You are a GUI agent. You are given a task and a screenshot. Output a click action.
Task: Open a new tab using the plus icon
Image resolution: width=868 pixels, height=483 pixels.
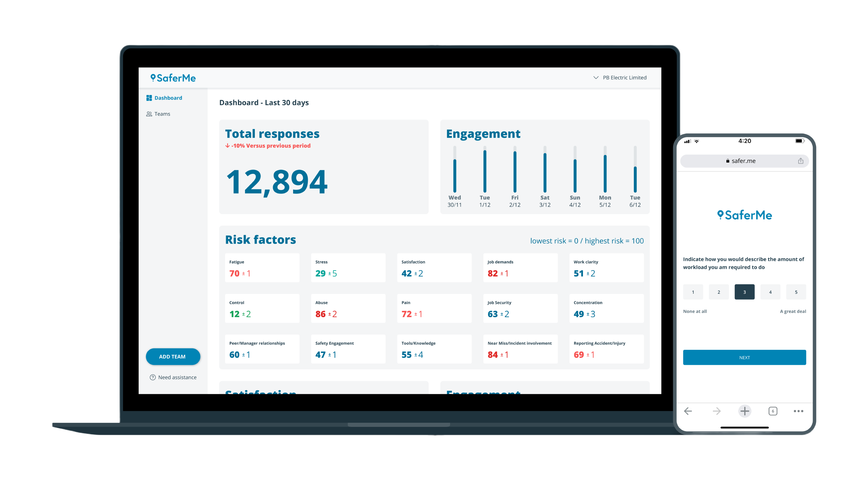[x=745, y=411]
